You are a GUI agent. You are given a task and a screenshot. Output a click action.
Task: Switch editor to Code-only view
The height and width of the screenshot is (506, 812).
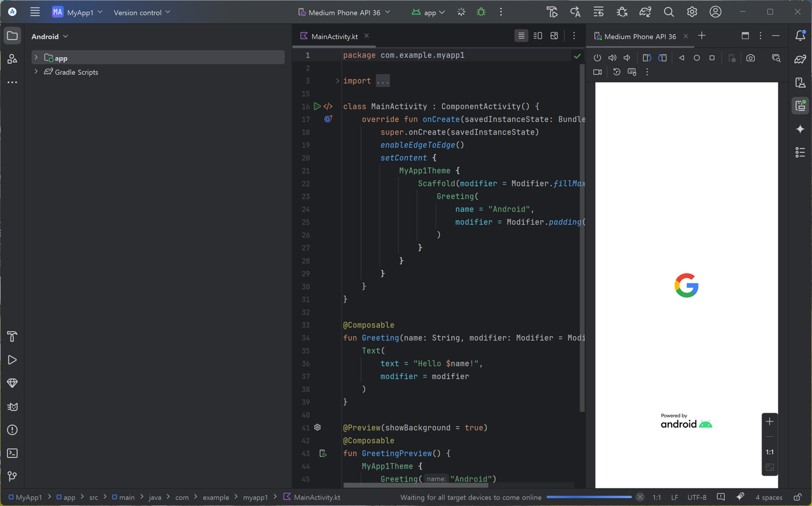click(x=521, y=36)
